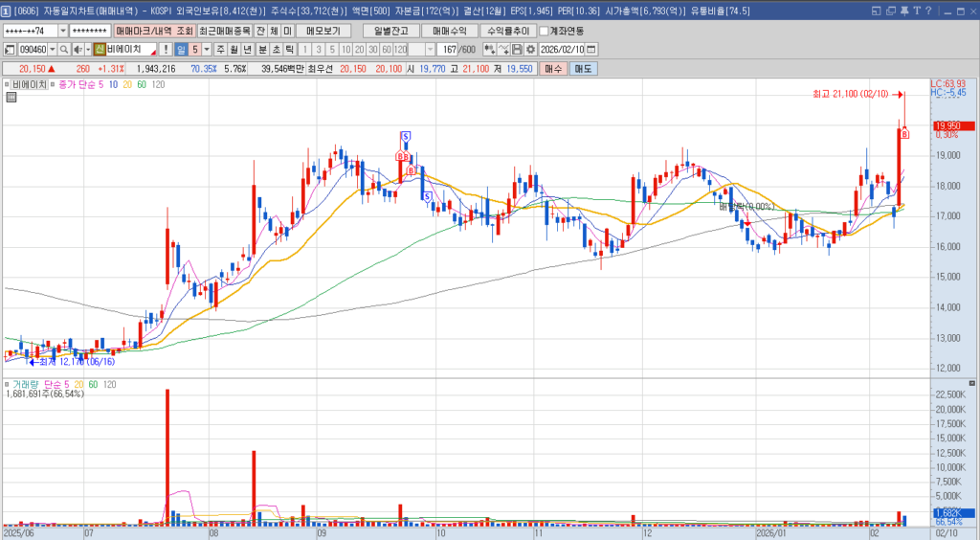Click the save chart floppy disk icon

coord(517,49)
